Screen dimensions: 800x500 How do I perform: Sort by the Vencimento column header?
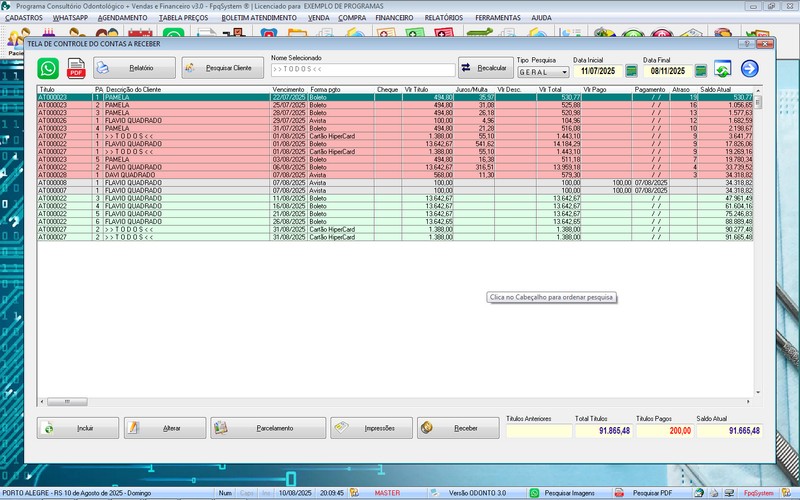(x=289, y=89)
